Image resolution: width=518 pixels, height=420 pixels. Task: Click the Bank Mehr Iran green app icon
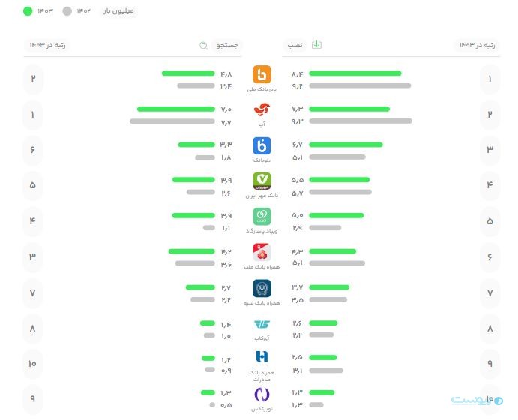(262, 181)
